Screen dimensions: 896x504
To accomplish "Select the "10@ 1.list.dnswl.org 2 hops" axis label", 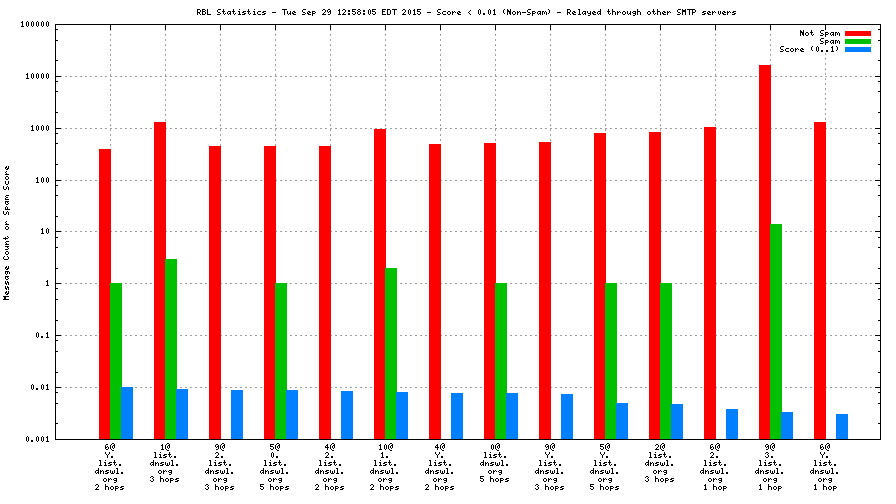I will pos(385,467).
